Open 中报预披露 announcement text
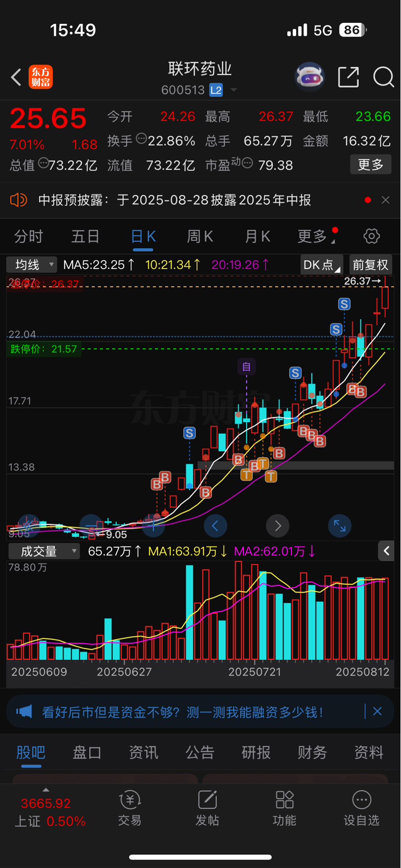This screenshot has width=401, height=868. pyautogui.click(x=175, y=200)
